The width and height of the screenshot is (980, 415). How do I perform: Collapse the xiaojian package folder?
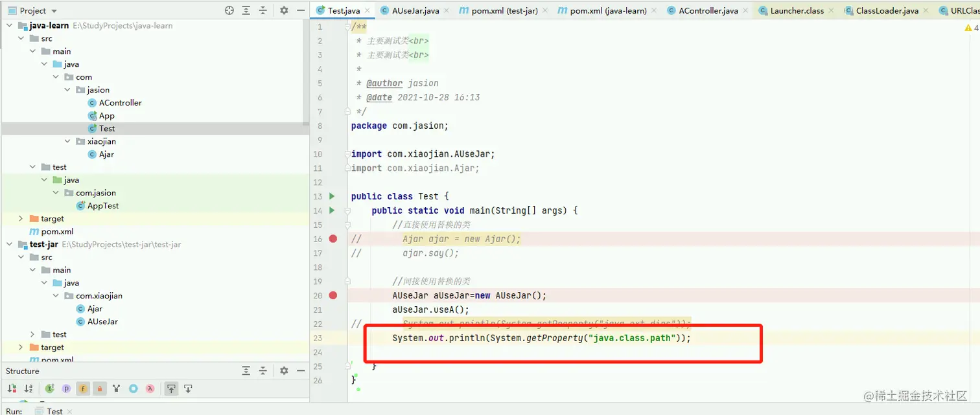[68, 141]
